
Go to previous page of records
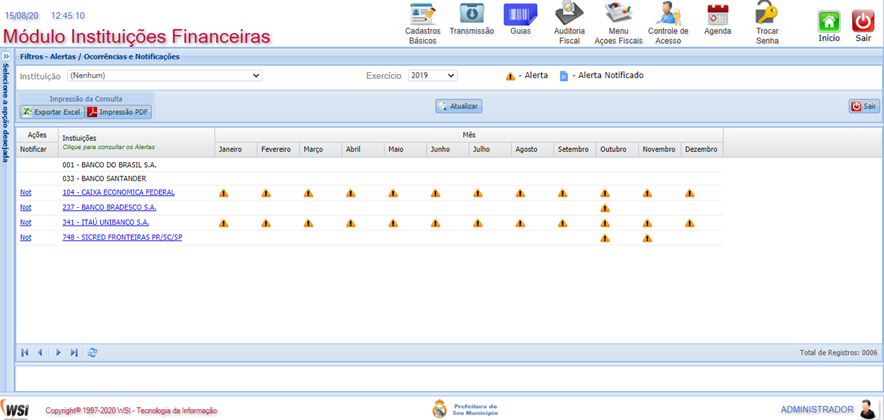(x=40, y=353)
